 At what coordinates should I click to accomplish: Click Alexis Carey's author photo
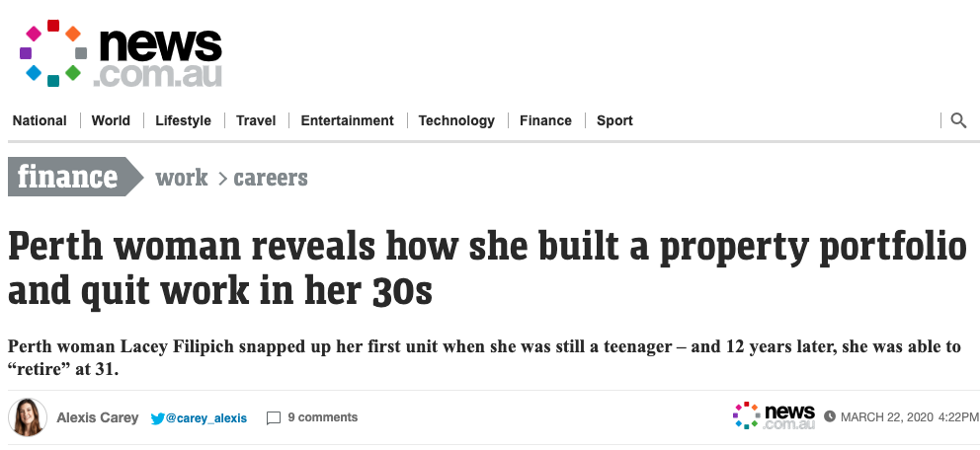pyautogui.click(x=28, y=416)
